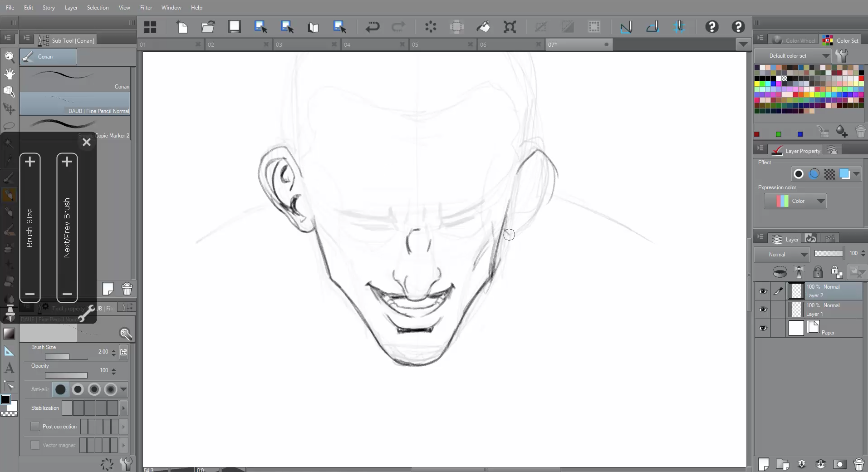This screenshot has height=472, width=868.
Task: Select Layer 1 in the layer list
Action: [825, 310]
